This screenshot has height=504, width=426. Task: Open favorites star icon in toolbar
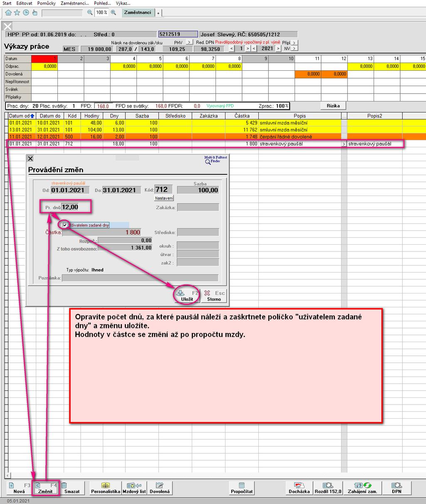tap(17, 12)
